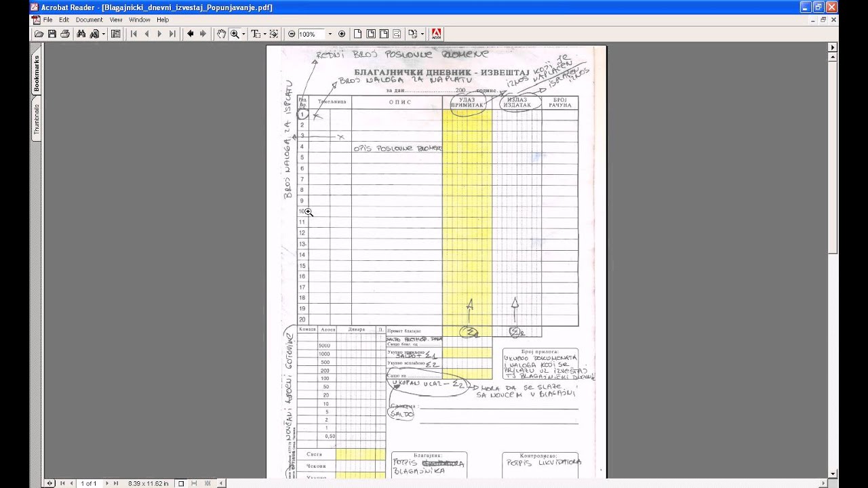The height and width of the screenshot is (488, 868).
Task: Select the Text Select tool
Action: 256,34
